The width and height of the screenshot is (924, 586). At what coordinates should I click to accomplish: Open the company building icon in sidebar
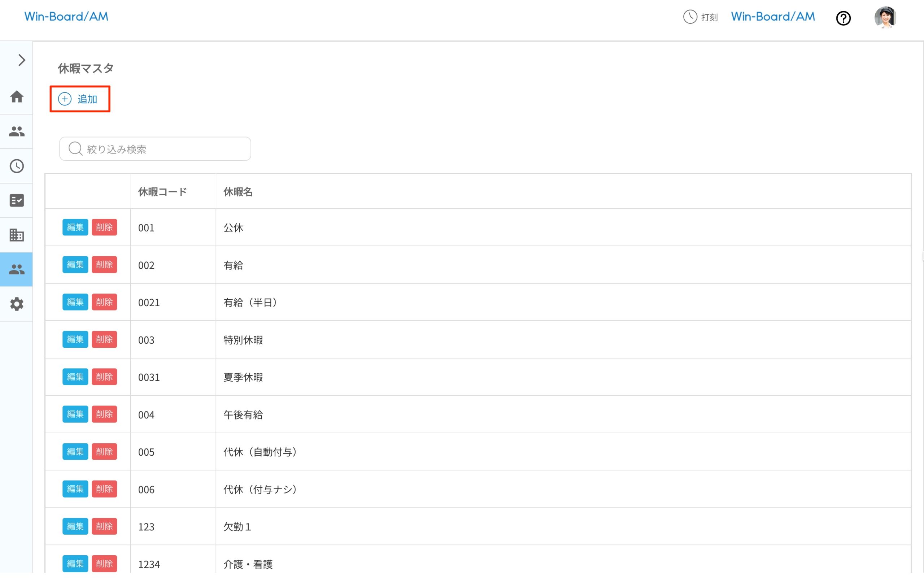(x=17, y=235)
